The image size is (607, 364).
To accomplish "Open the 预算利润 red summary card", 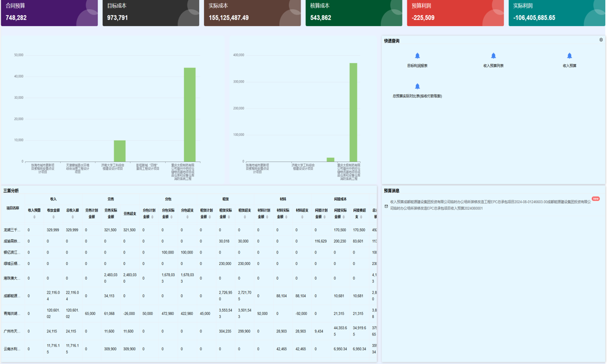I will coord(455,13).
